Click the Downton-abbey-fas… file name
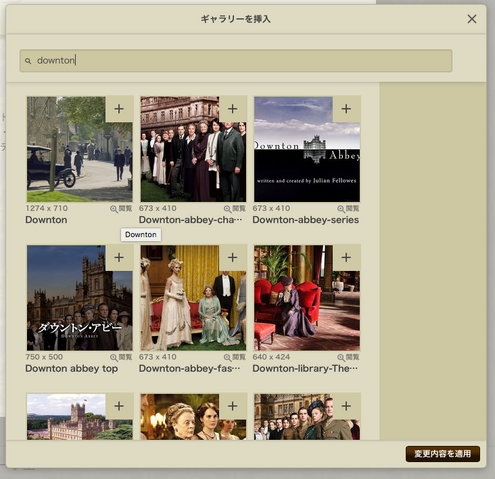Image resolution: width=495 pixels, height=479 pixels. click(x=189, y=369)
